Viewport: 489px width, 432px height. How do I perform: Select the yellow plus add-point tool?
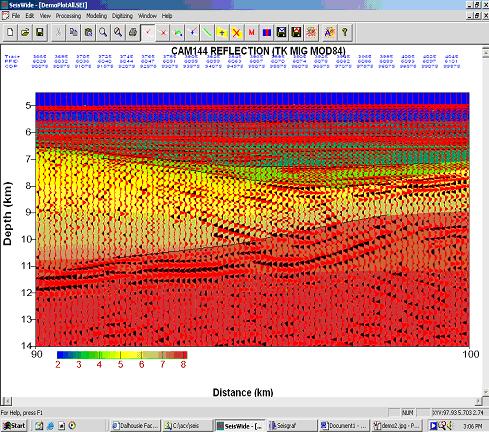(222, 32)
